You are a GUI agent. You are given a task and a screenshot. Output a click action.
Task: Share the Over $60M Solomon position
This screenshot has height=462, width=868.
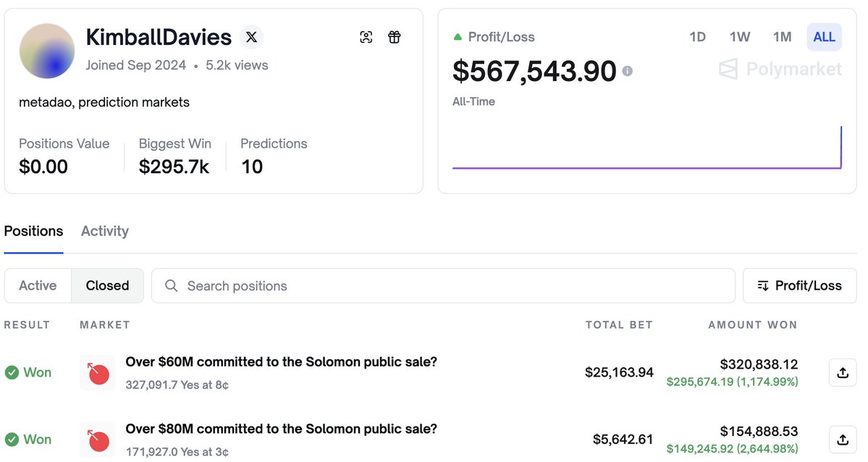pos(842,373)
